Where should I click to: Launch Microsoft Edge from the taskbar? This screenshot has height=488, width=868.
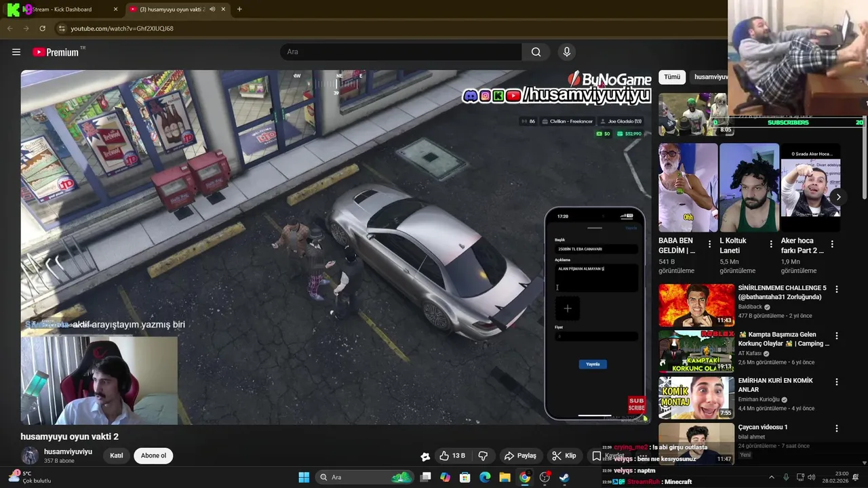point(485,477)
